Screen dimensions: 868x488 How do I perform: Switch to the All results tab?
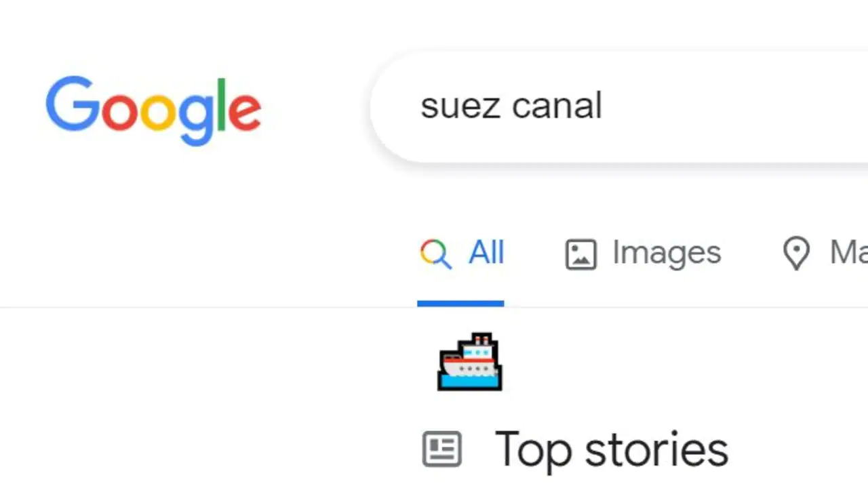click(x=486, y=252)
